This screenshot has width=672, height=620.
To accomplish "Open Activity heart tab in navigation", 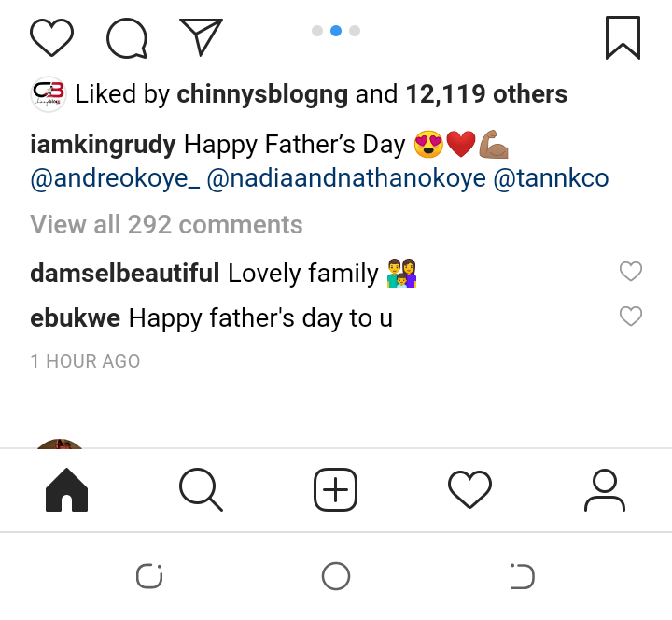I will tap(469, 490).
